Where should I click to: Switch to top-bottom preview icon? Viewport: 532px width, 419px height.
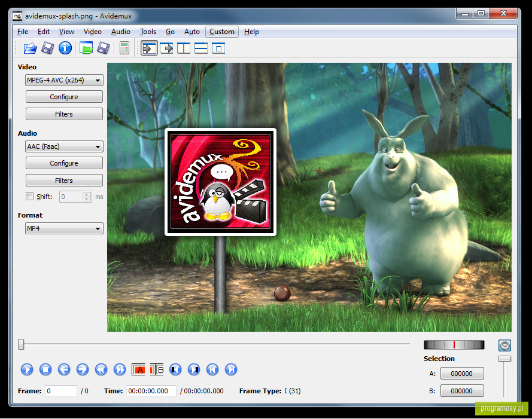pyautogui.click(x=201, y=48)
